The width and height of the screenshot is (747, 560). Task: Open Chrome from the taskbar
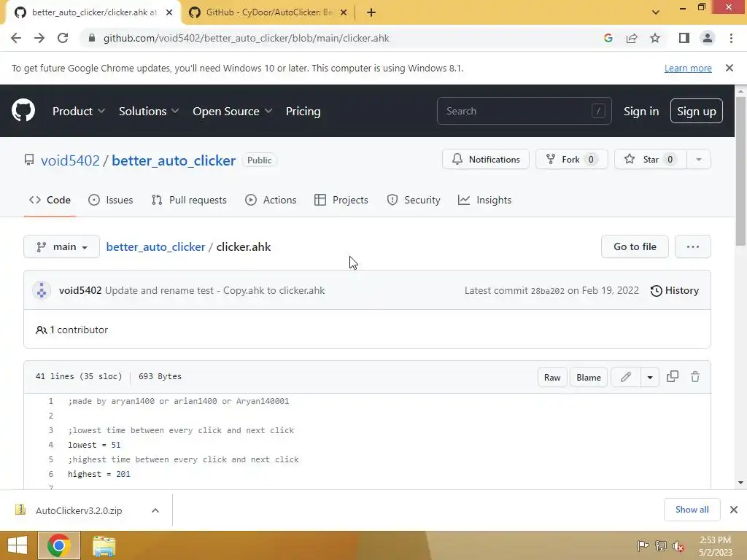58,545
